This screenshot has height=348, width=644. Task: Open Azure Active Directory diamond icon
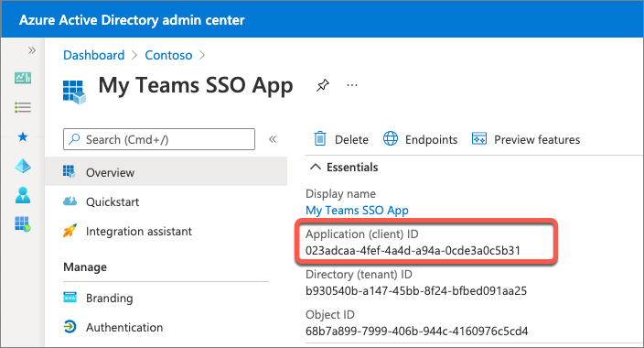[23, 166]
